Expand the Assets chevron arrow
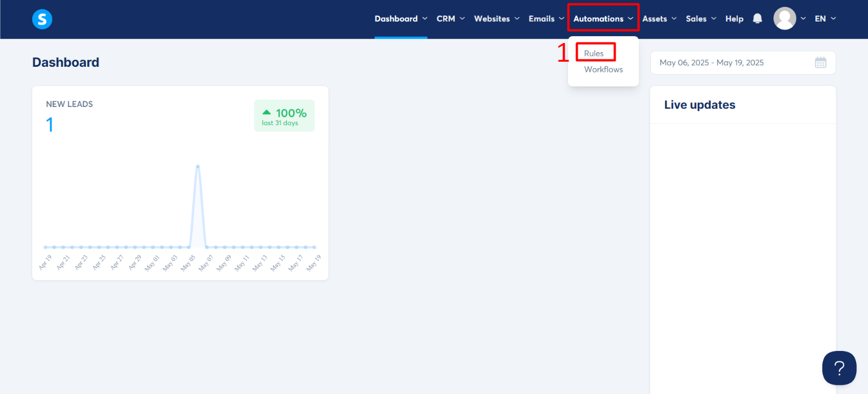 673,19
